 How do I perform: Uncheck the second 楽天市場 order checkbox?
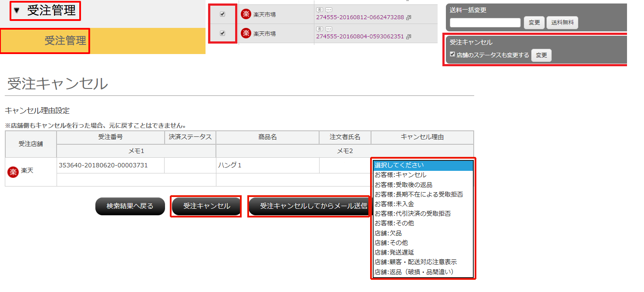tap(223, 33)
